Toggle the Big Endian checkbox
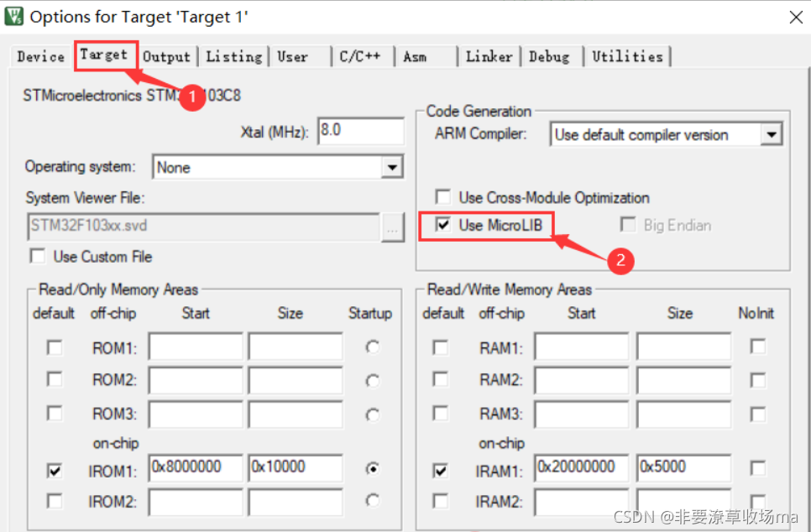The width and height of the screenshot is (811, 532). [x=628, y=225]
